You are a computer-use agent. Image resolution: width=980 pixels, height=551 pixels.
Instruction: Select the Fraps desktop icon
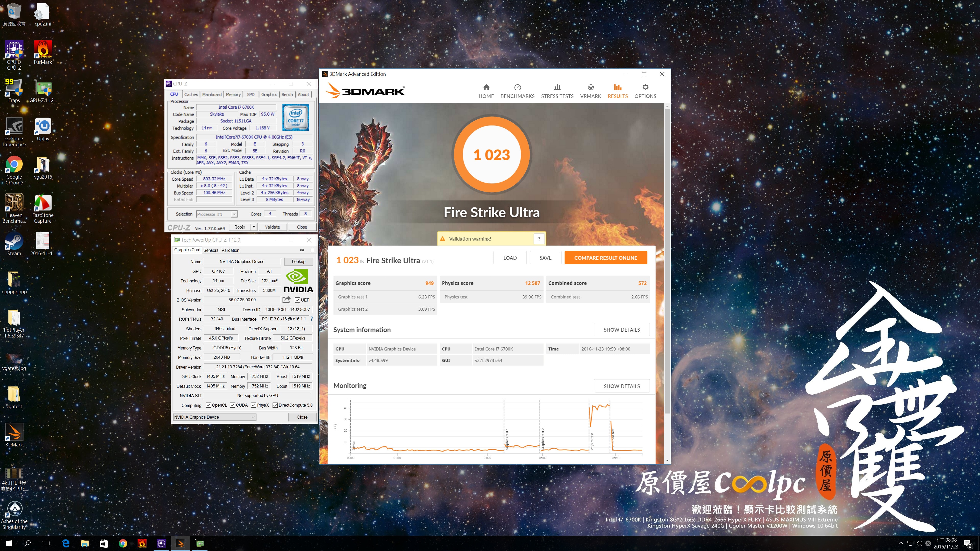point(14,91)
